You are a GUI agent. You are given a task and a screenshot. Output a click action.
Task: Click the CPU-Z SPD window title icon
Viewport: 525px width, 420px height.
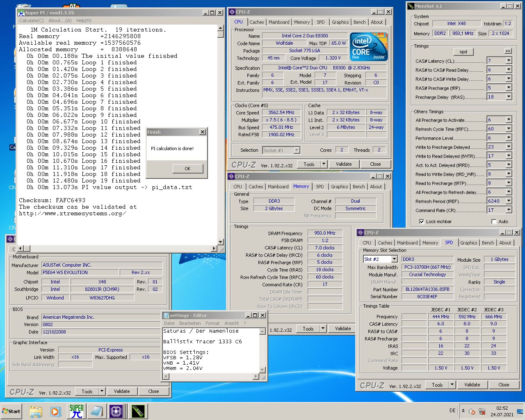361,233
